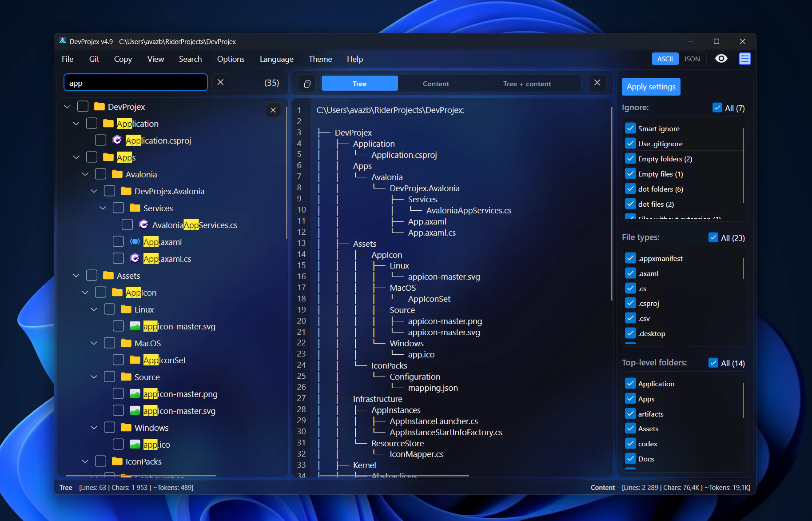Image resolution: width=812 pixels, height=521 pixels.
Task: Collapse the Linux folder
Action: pos(94,309)
